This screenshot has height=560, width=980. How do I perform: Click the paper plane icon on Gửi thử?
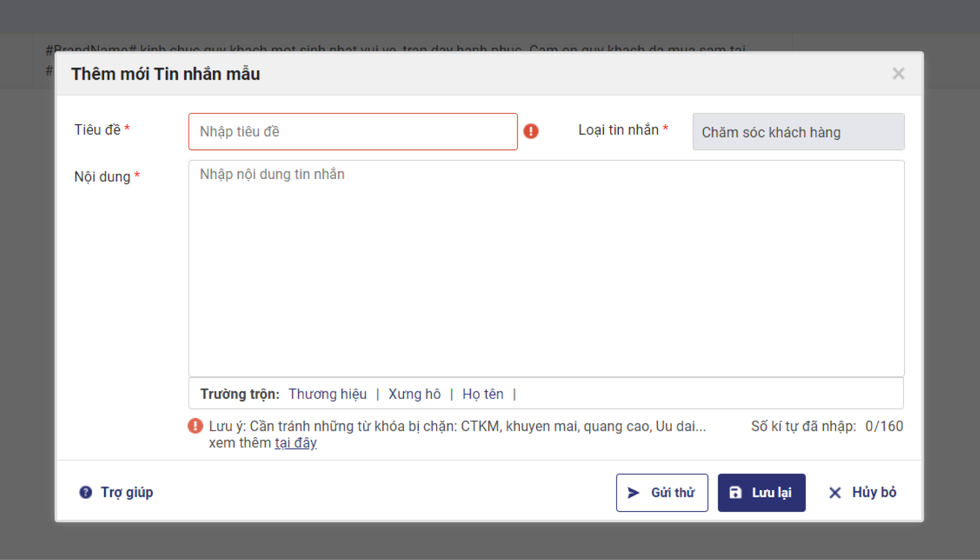(x=633, y=493)
